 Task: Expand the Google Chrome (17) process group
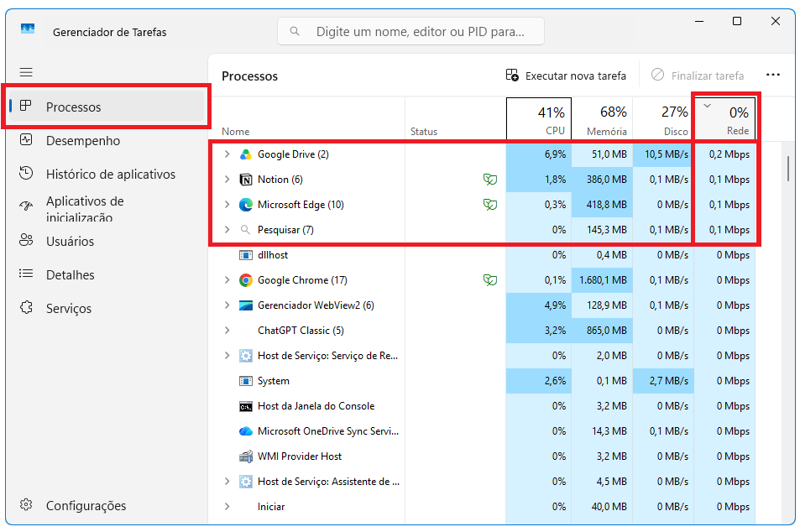coord(227,280)
